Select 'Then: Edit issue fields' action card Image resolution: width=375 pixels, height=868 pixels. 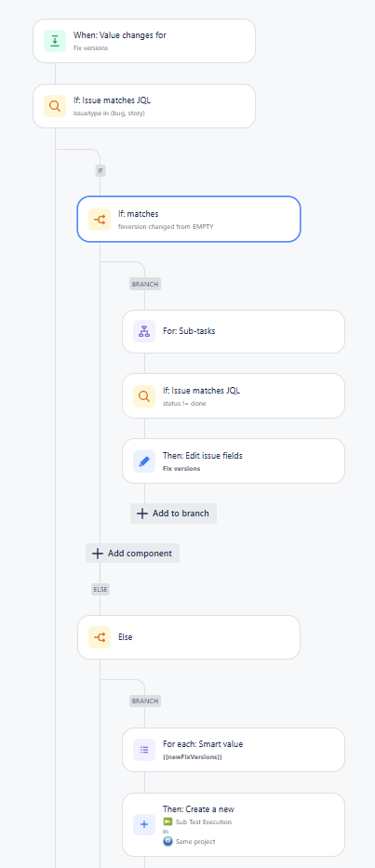click(234, 461)
